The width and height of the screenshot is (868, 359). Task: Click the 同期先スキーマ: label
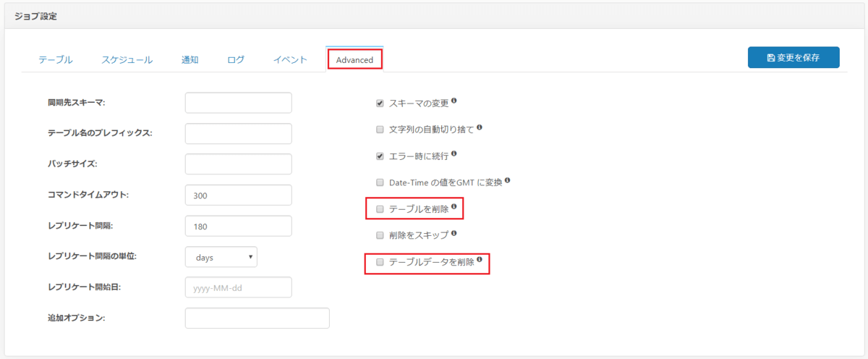point(77,103)
